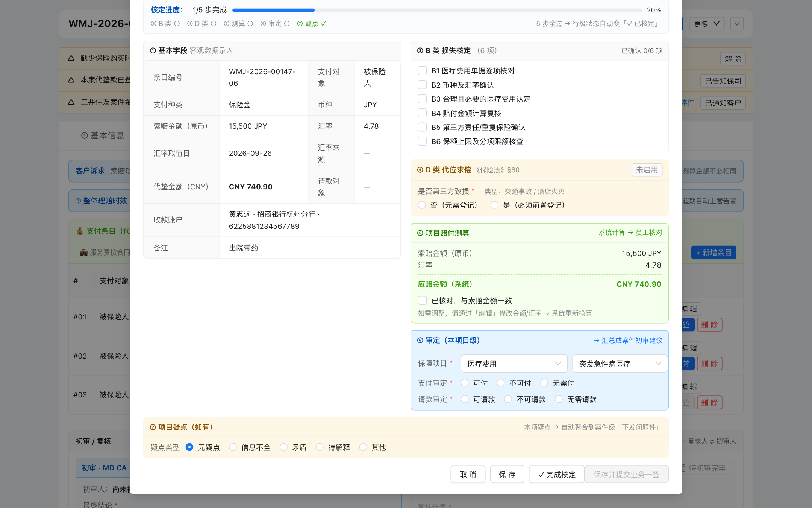Click the 核定进度 progress bar
Viewport: 812px width, 508px height.
point(437,10)
